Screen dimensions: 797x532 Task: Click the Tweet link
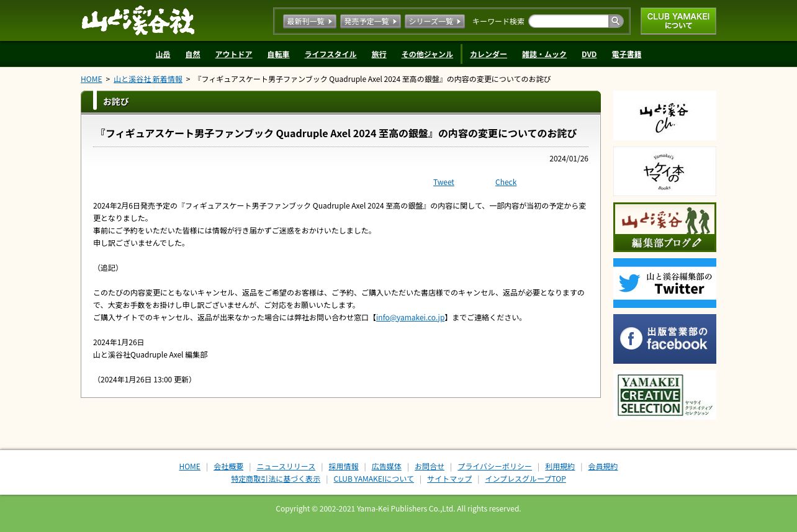point(444,183)
